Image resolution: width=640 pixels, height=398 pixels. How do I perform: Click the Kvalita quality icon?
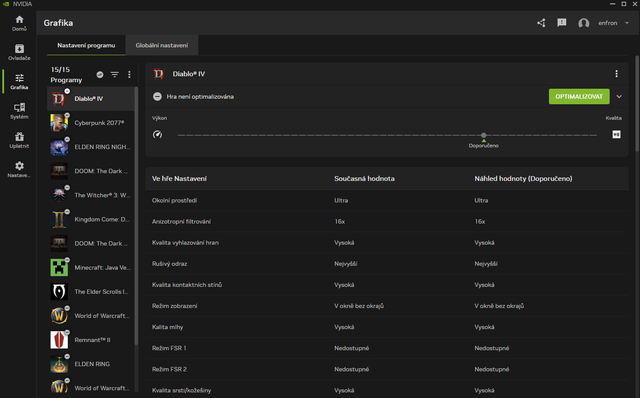(x=616, y=134)
